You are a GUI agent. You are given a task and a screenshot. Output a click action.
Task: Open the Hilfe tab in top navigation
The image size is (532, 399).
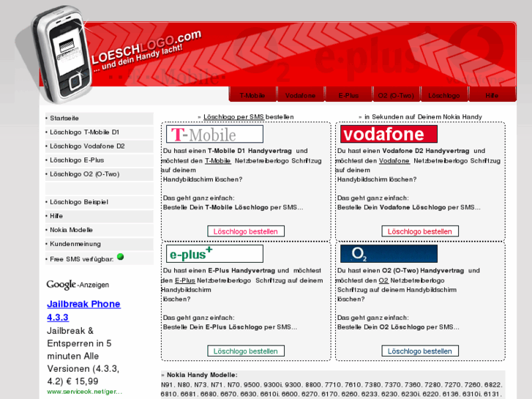(492, 95)
